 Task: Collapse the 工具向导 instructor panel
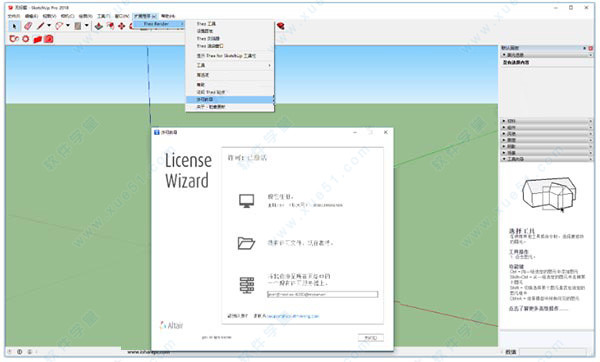click(x=547, y=159)
